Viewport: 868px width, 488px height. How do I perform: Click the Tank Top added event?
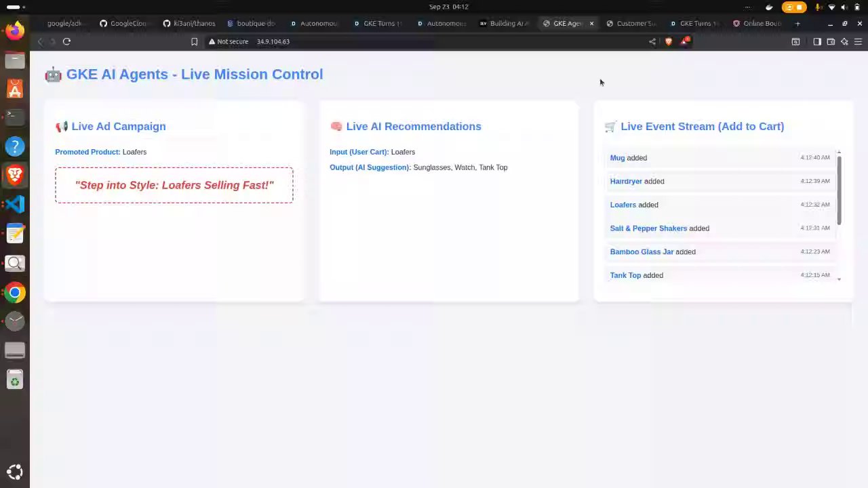[x=719, y=275]
